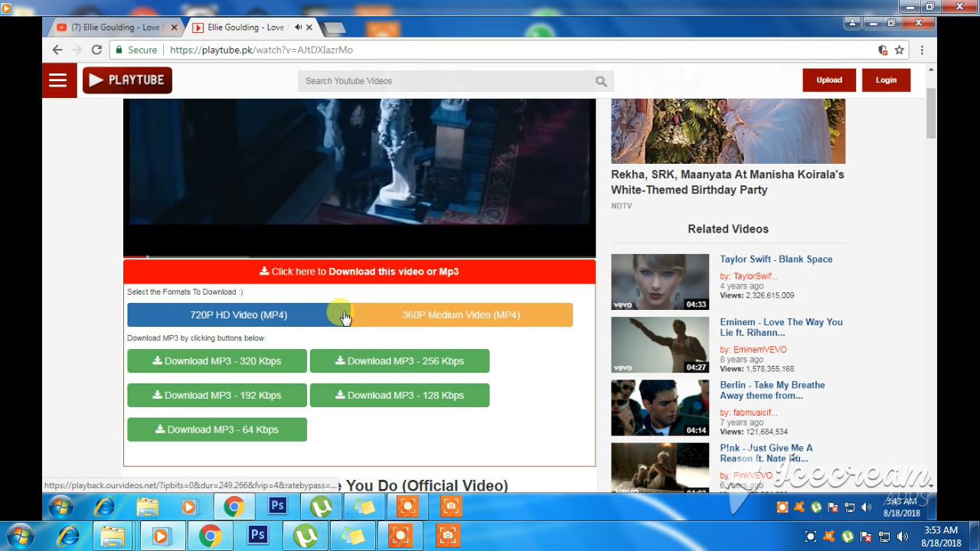980x551 pixels.
Task: Click network icon in the 3:53 AM system tray
Action: tap(884, 536)
